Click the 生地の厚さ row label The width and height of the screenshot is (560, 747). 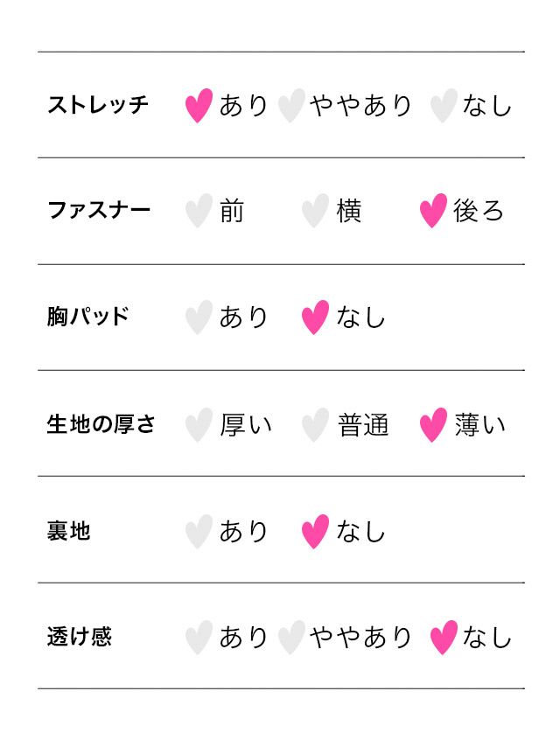coord(101,425)
